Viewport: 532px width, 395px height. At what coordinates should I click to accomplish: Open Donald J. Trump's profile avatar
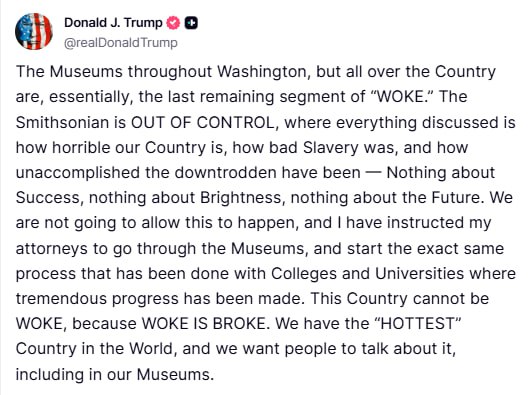pos(34,32)
